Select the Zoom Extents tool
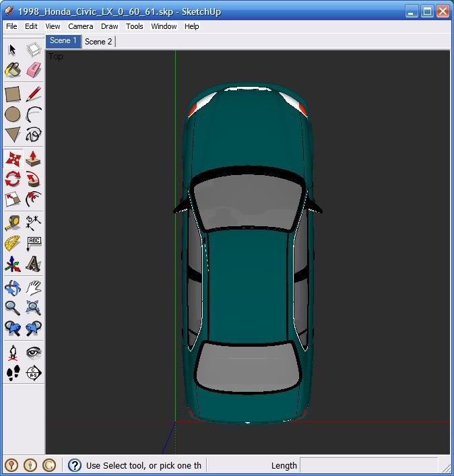The image size is (454, 476). click(34, 308)
